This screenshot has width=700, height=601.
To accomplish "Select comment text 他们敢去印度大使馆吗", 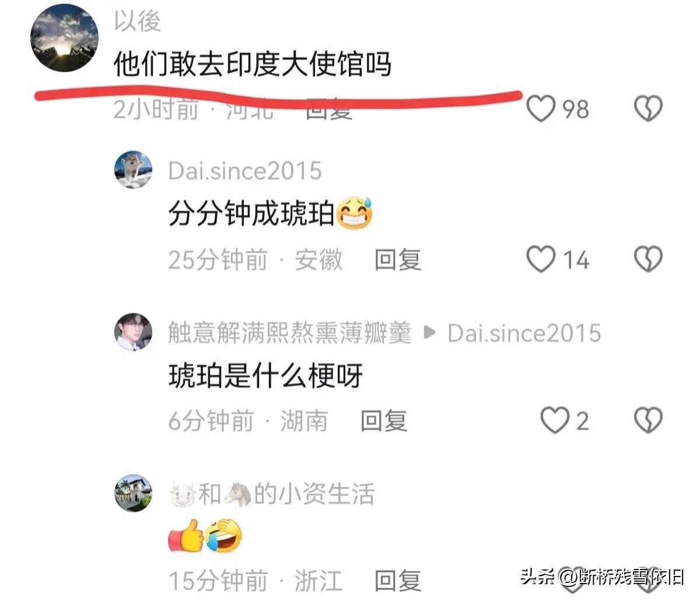I will click(253, 64).
